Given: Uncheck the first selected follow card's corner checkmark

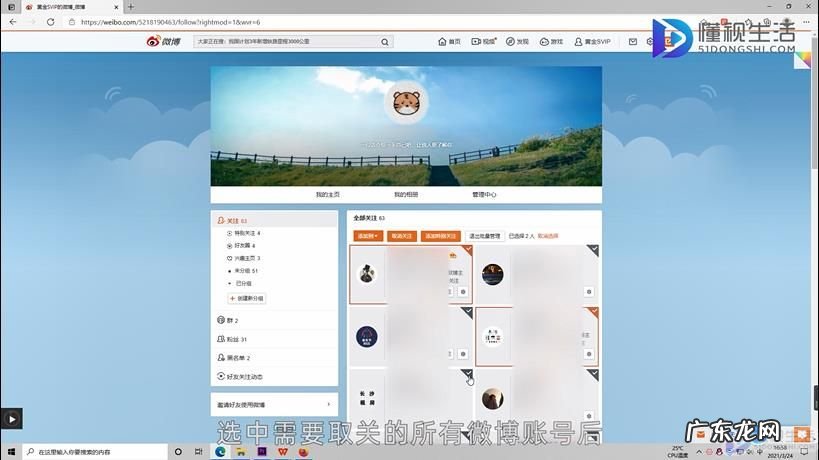Looking at the screenshot, I should tap(467, 250).
